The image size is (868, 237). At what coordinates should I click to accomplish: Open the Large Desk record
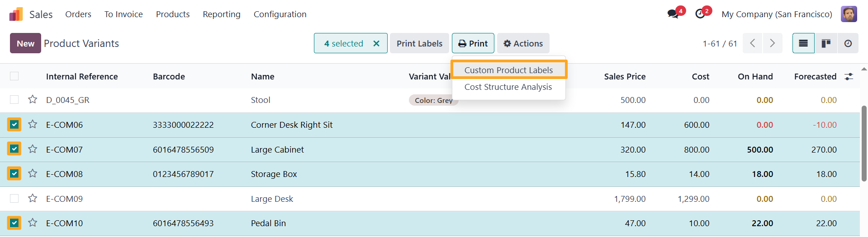[x=272, y=199]
